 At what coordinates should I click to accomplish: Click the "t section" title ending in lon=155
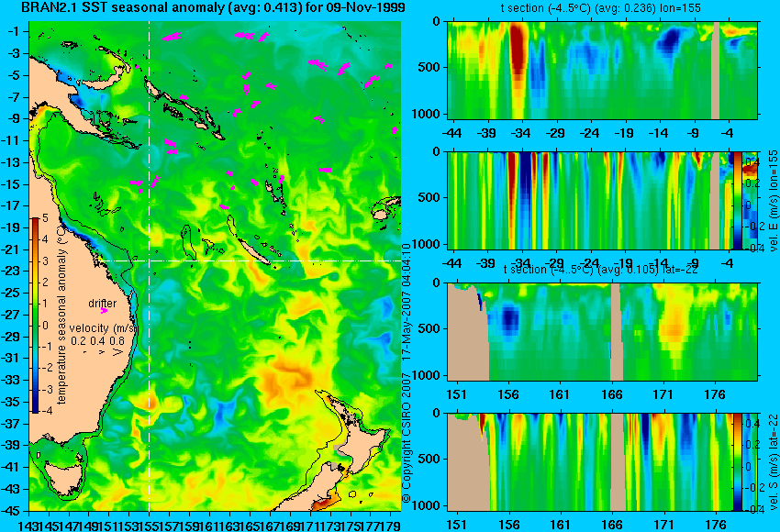(x=601, y=8)
